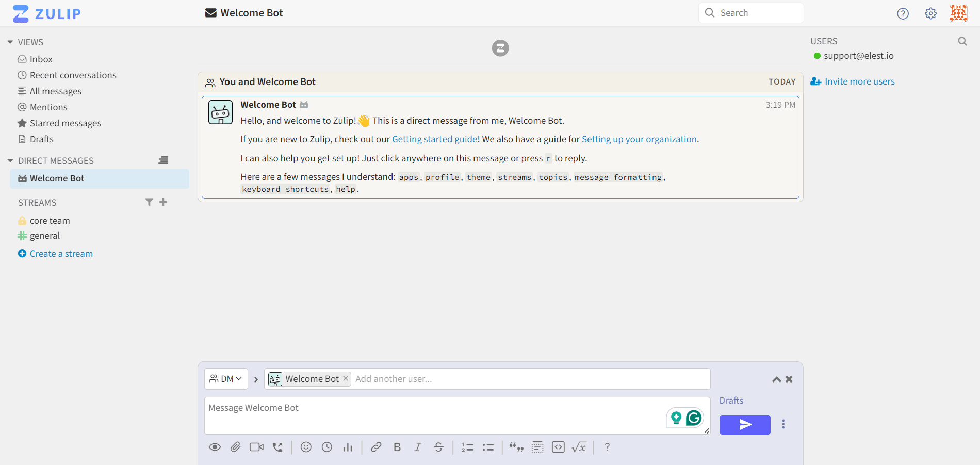
Task: Switch to Starred messages
Action: [x=65, y=123]
